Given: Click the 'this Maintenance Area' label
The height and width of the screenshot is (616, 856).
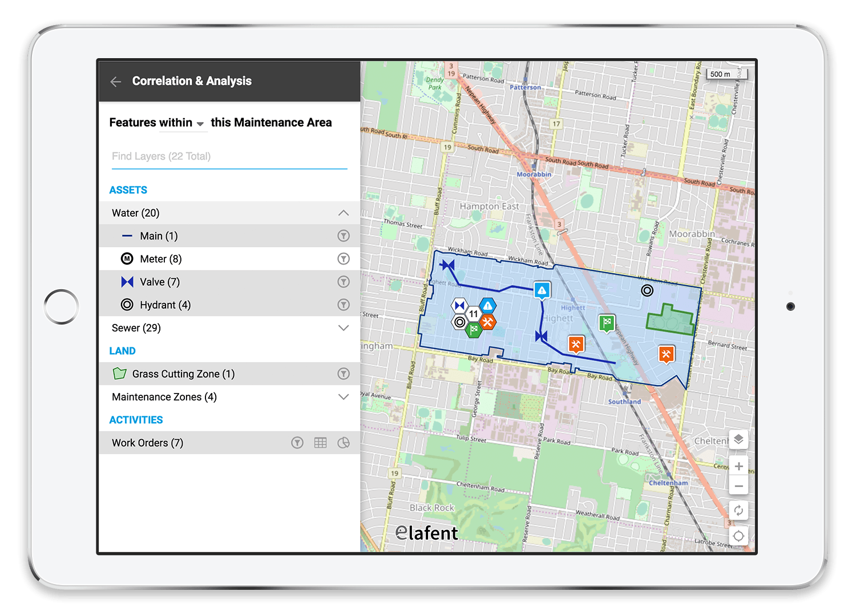Looking at the screenshot, I should (271, 123).
